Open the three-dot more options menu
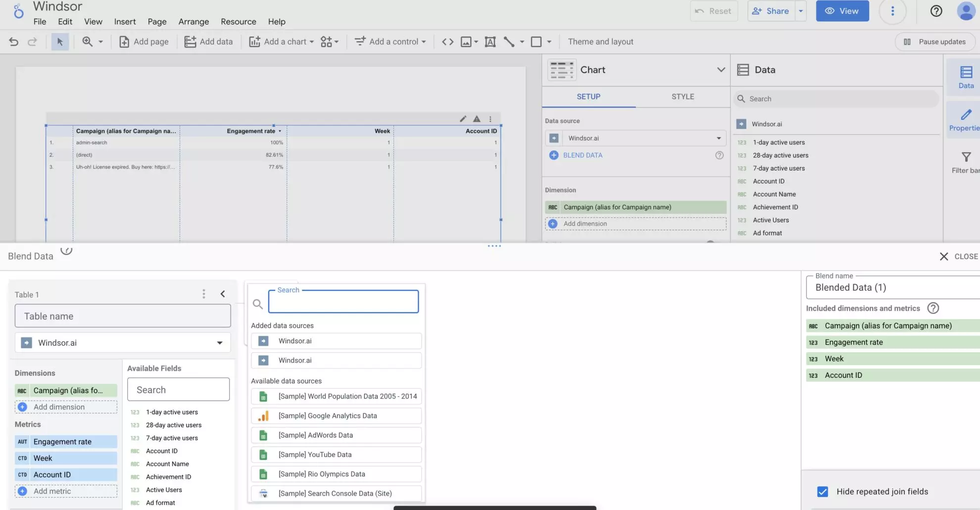Image resolution: width=980 pixels, height=510 pixels. pyautogui.click(x=892, y=11)
